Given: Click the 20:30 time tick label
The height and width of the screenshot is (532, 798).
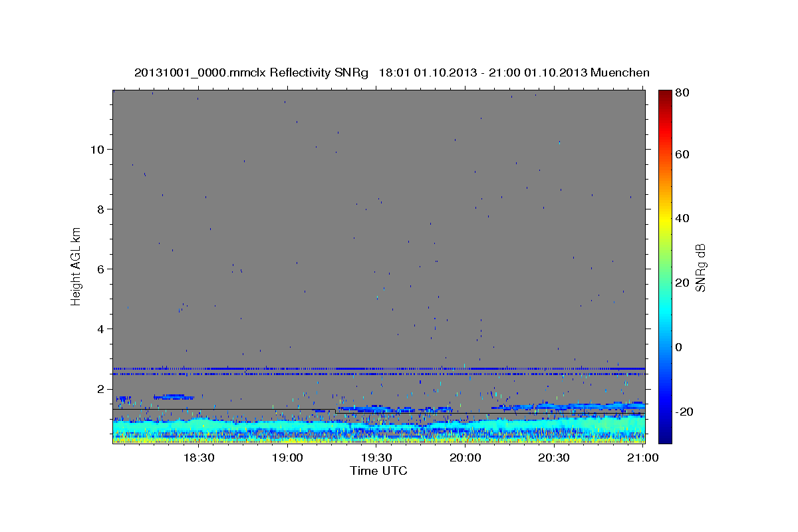Looking at the screenshot, I should pos(554,458).
